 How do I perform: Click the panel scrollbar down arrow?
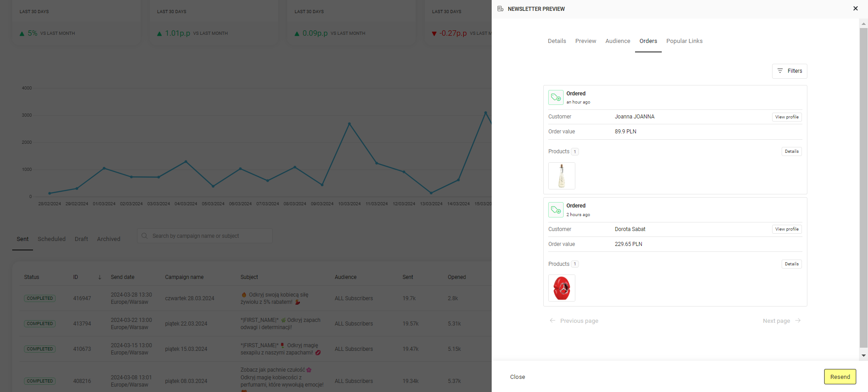tap(863, 355)
